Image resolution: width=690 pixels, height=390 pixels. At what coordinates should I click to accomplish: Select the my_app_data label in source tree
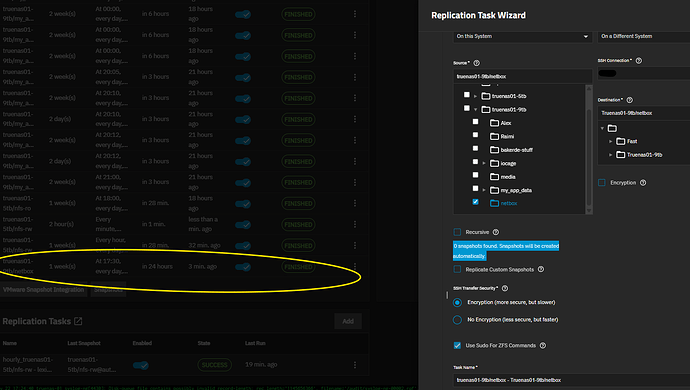tap(516, 190)
